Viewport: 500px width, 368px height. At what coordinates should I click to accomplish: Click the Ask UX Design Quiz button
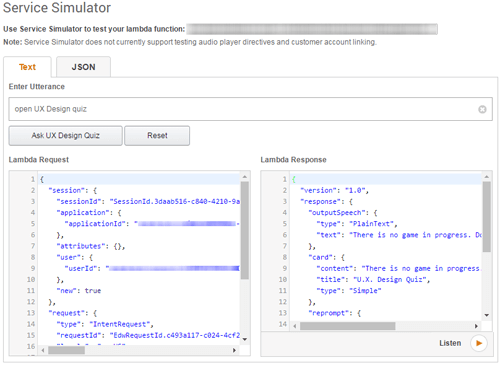click(x=66, y=135)
